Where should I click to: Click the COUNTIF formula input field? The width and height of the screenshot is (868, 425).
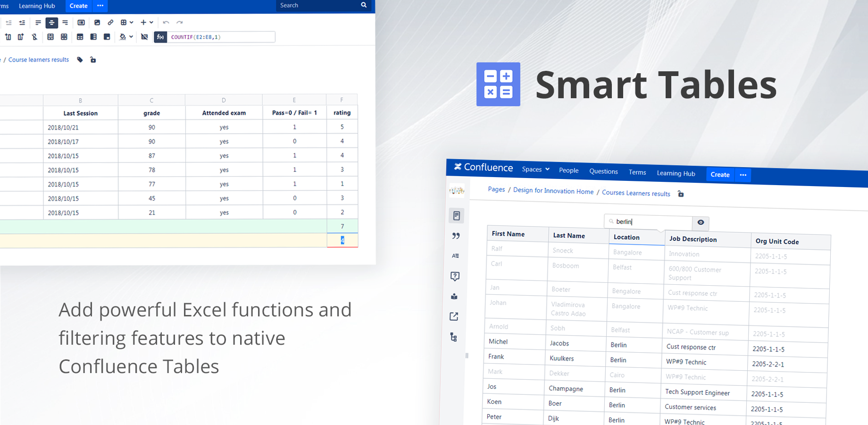point(221,37)
